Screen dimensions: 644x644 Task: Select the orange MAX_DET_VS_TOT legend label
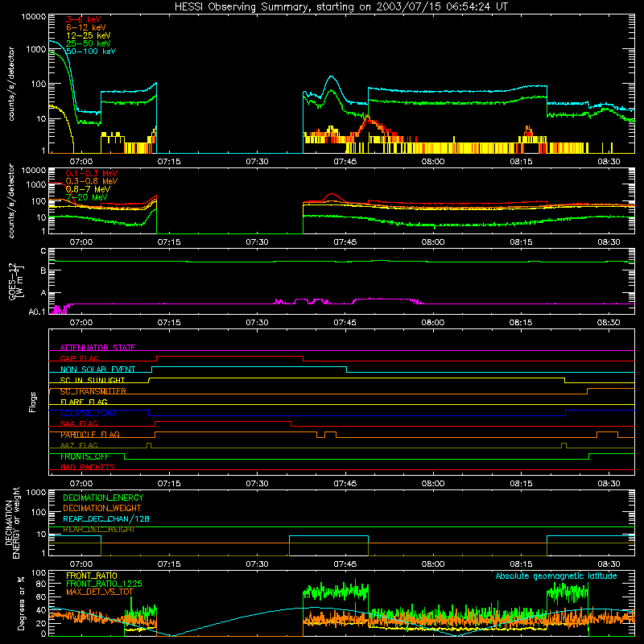coord(99,592)
